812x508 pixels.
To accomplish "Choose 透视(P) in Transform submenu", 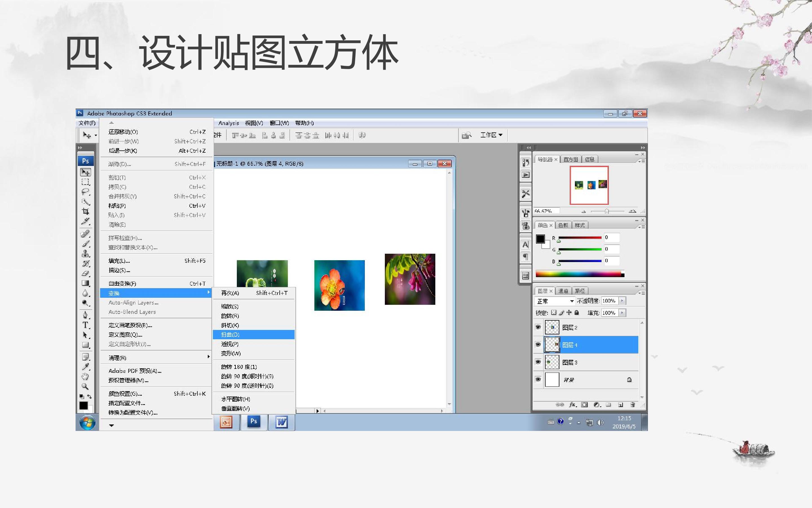I will 254,344.
